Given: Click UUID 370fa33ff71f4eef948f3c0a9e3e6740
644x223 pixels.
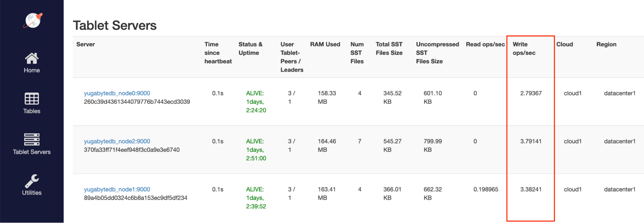Looking at the screenshot, I should click(132, 150).
